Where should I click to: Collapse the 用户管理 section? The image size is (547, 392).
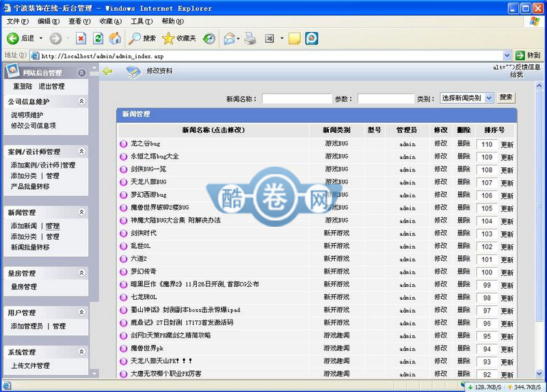[x=81, y=312]
